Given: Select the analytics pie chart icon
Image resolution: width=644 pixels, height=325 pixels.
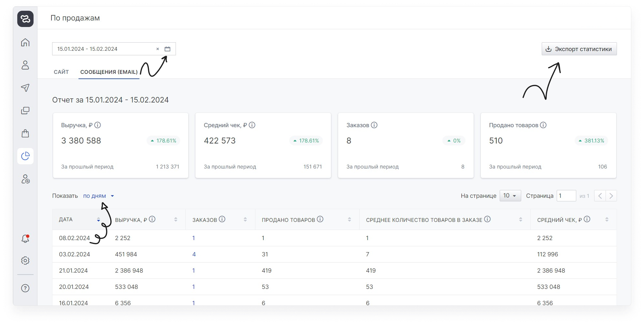Looking at the screenshot, I should 25,156.
